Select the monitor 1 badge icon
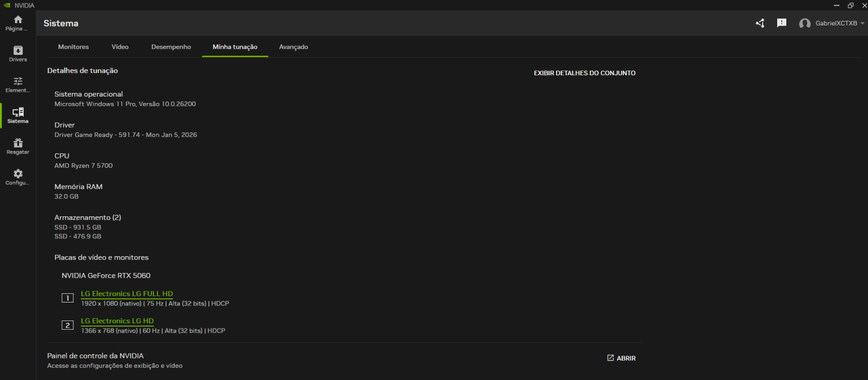This screenshot has width=868, height=380. click(x=67, y=298)
